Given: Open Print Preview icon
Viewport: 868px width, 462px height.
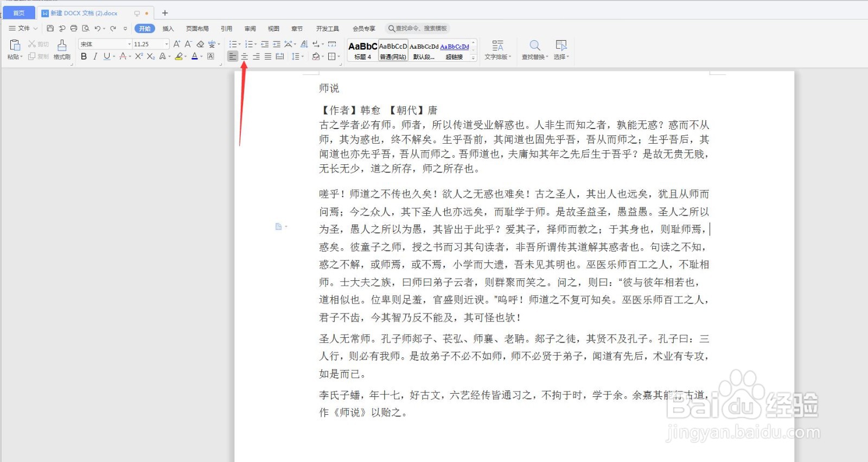Looking at the screenshot, I should [x=86, y=28].
